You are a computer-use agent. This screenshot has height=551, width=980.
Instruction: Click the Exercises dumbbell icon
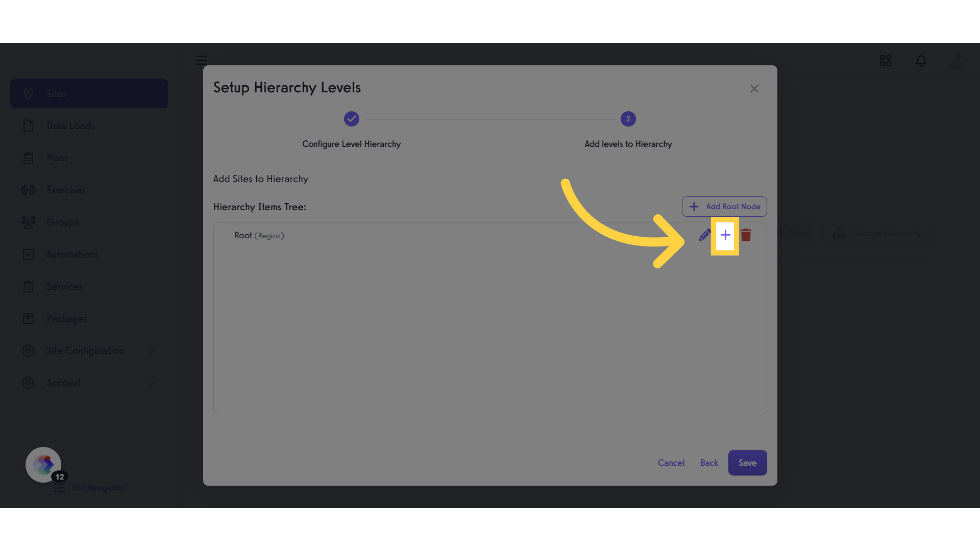point(29,190)
